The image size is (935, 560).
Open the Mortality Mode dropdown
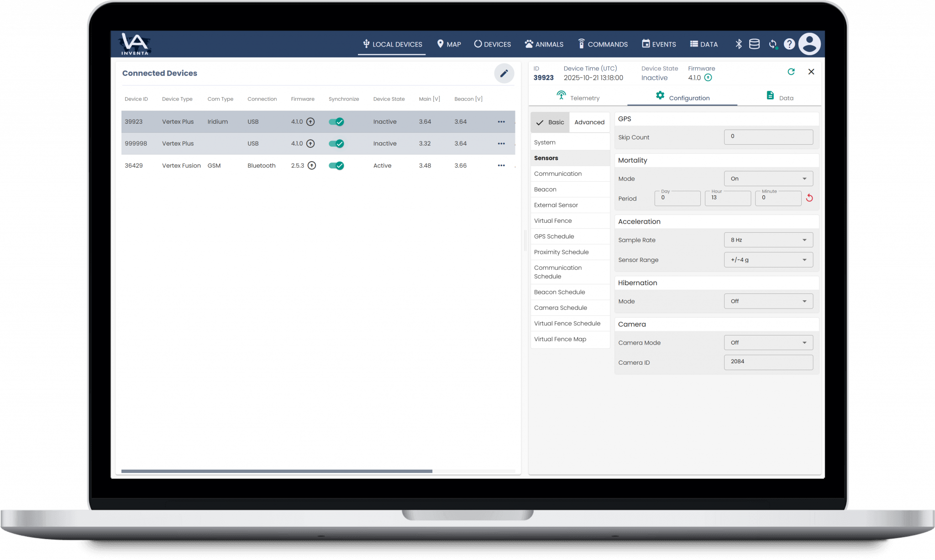pos(768,179)
